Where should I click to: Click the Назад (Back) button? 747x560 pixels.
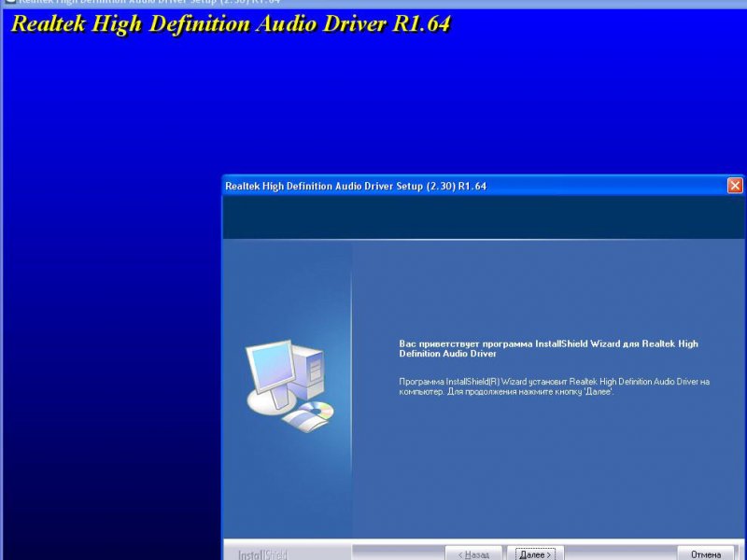click(473, 553)
